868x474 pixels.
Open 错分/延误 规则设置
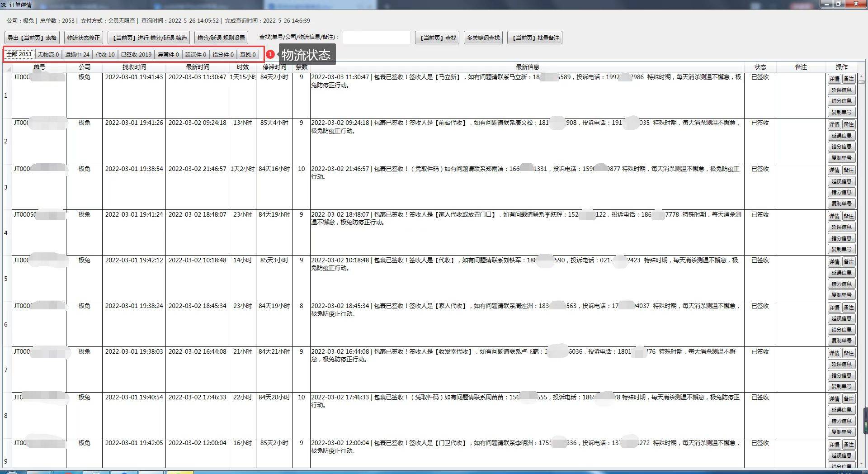(x=221, y=38)
